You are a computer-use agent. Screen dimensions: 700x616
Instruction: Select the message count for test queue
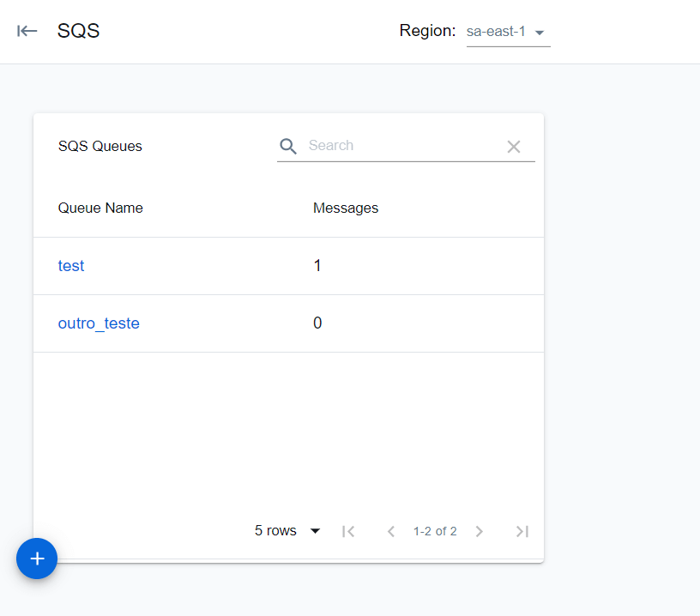coord(317,266)
